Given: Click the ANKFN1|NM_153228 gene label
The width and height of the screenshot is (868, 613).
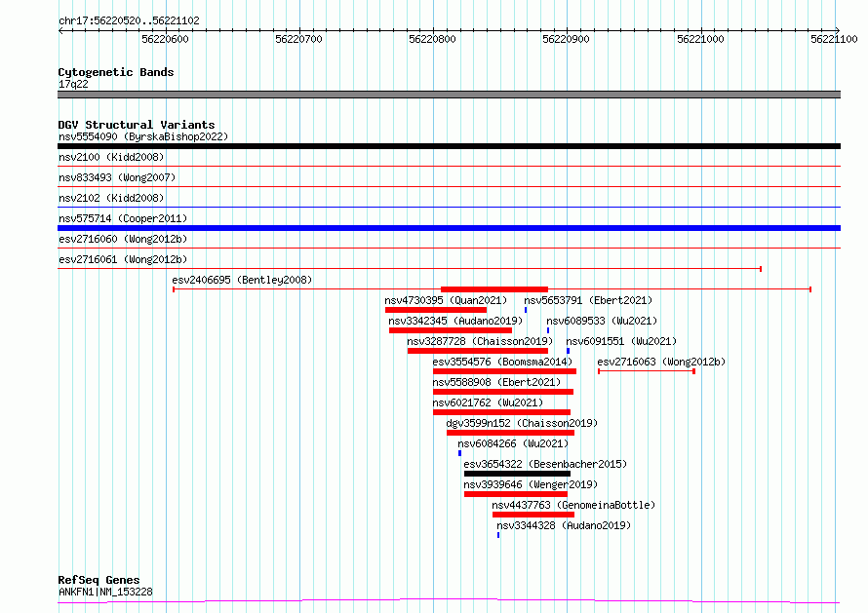Looking at the screenshot, I should point(105,592).
